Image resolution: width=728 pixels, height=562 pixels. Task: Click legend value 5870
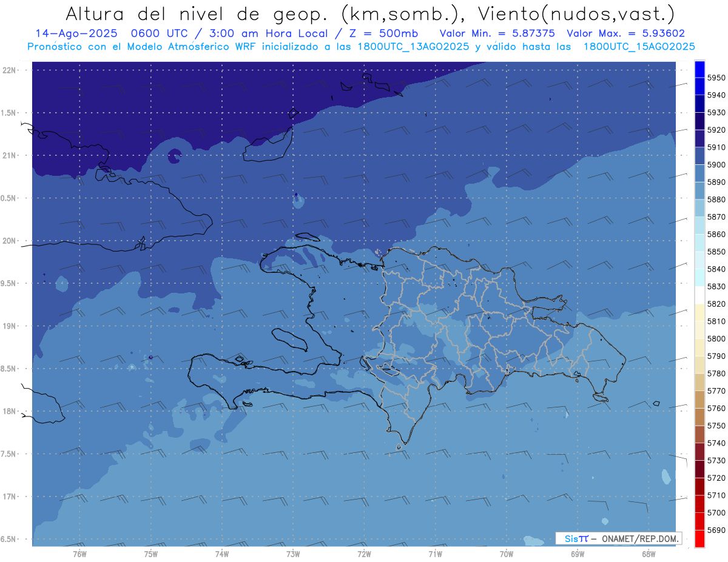[716, 217]
